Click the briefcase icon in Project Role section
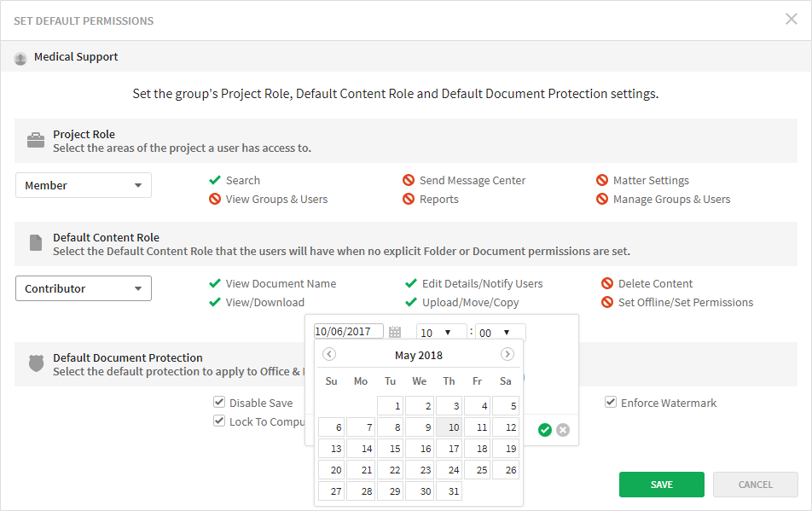The image size is (812, 511). [x=36, y=140]
